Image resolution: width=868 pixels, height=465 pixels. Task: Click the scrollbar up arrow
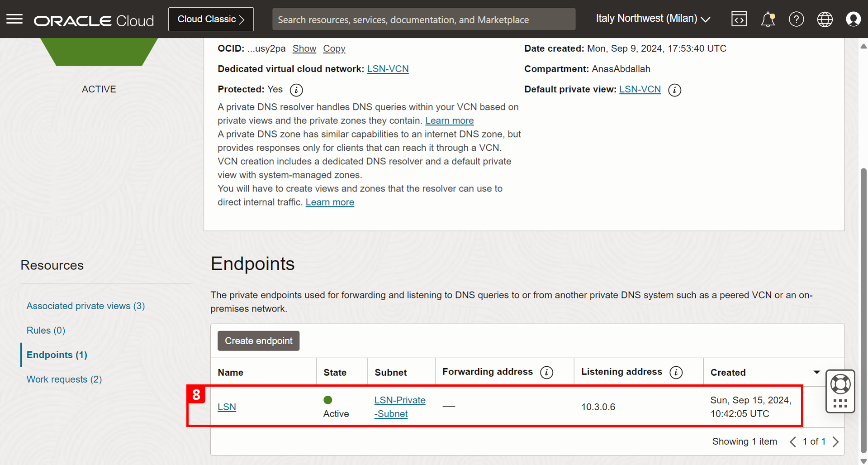coord(863,46)
